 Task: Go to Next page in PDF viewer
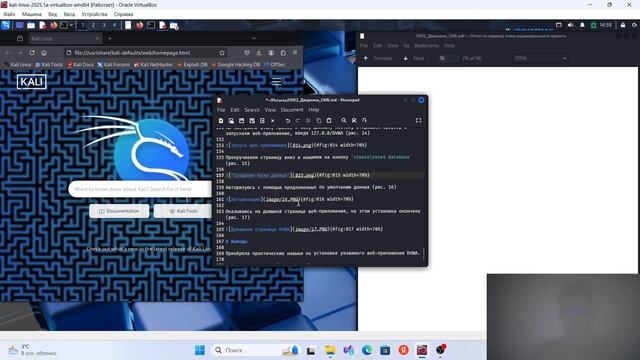414,58
